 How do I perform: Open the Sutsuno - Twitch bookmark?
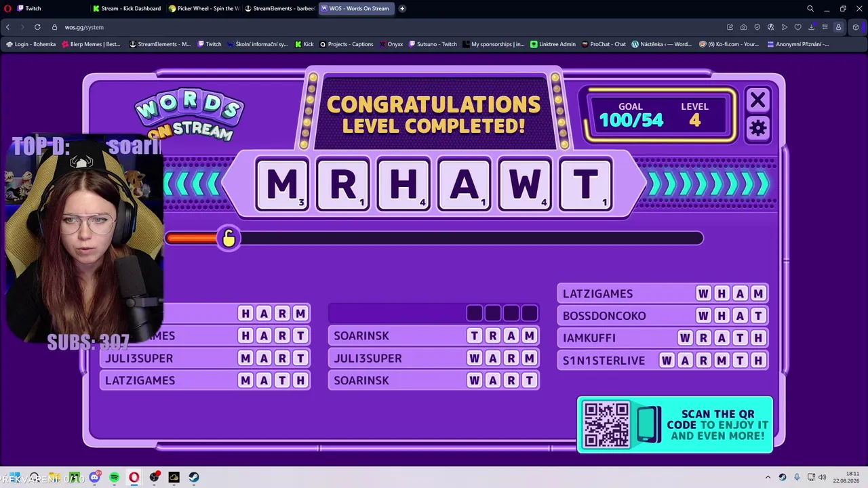coord(433,44)
